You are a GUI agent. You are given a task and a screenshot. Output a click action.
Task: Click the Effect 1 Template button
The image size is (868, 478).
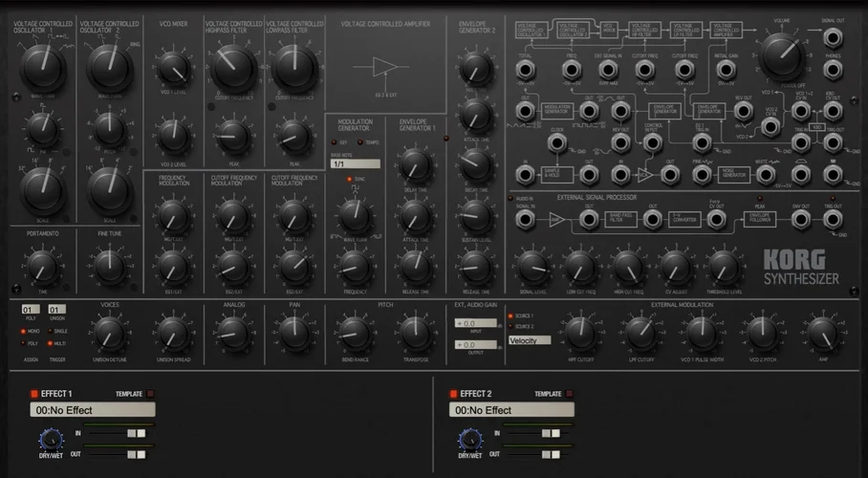coord(149,393)
